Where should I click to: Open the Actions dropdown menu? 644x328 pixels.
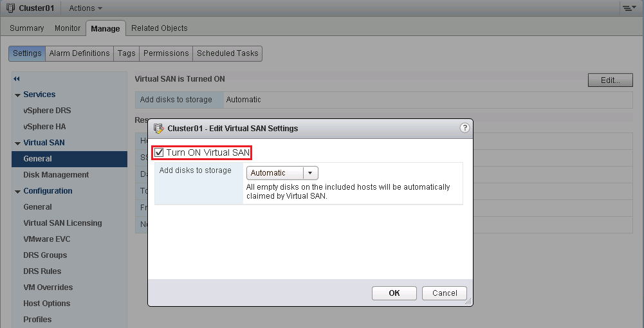point(86,8)
